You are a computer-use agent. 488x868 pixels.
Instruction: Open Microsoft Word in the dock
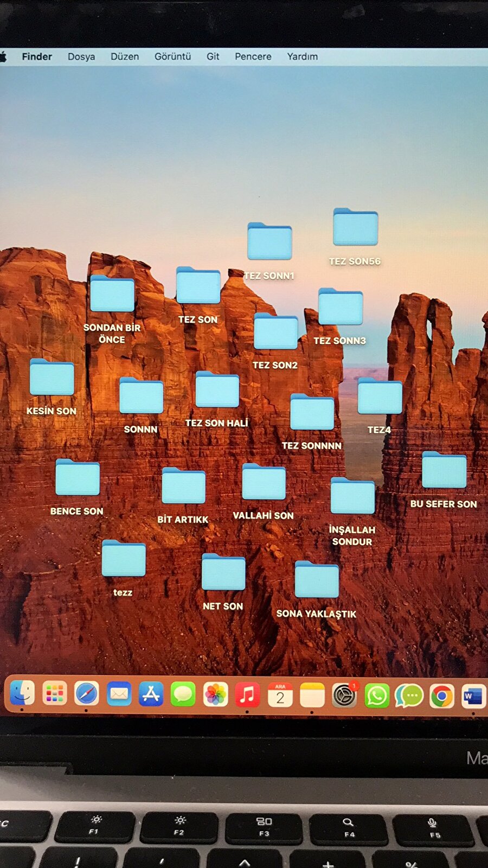(472, 695)
